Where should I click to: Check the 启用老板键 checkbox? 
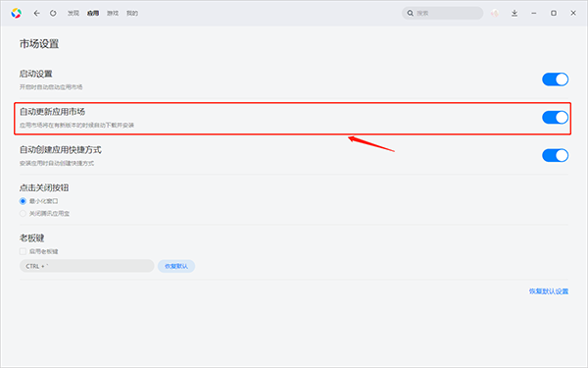(23, 251)
